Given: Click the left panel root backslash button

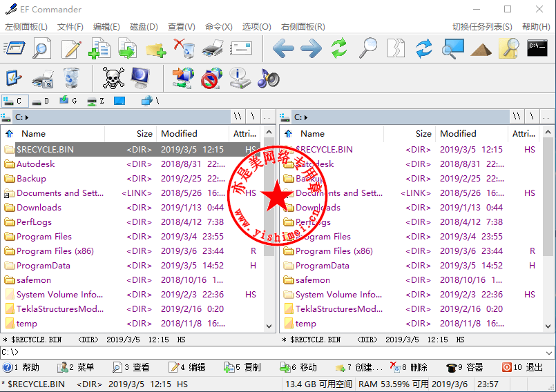Looking at the screenshot, I should point(253,117).
